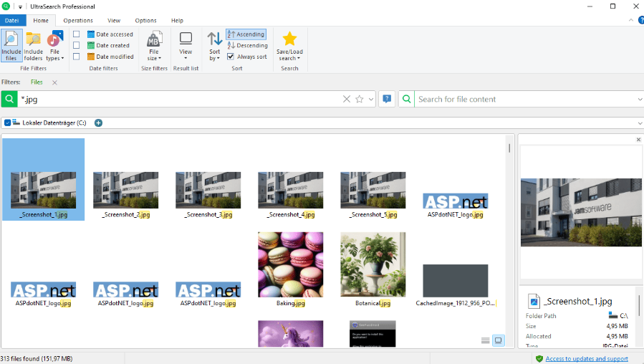Open the File size filter
The image size is (644, 364).
[x=154, y=46]
